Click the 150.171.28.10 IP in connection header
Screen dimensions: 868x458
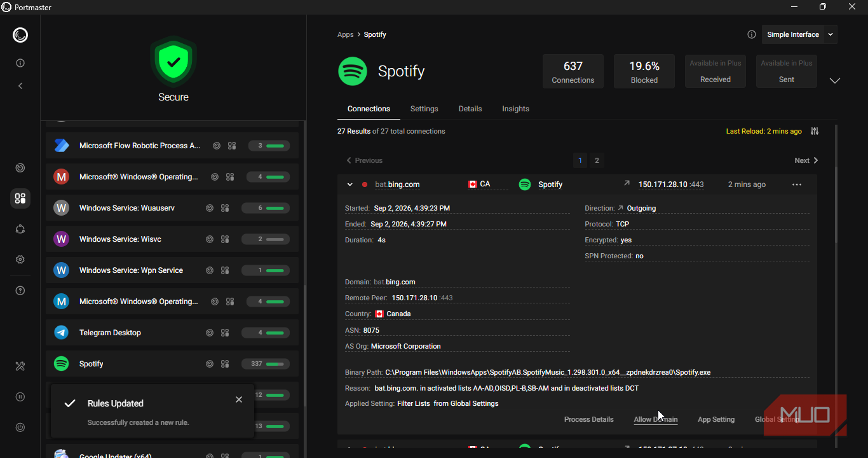671,184
